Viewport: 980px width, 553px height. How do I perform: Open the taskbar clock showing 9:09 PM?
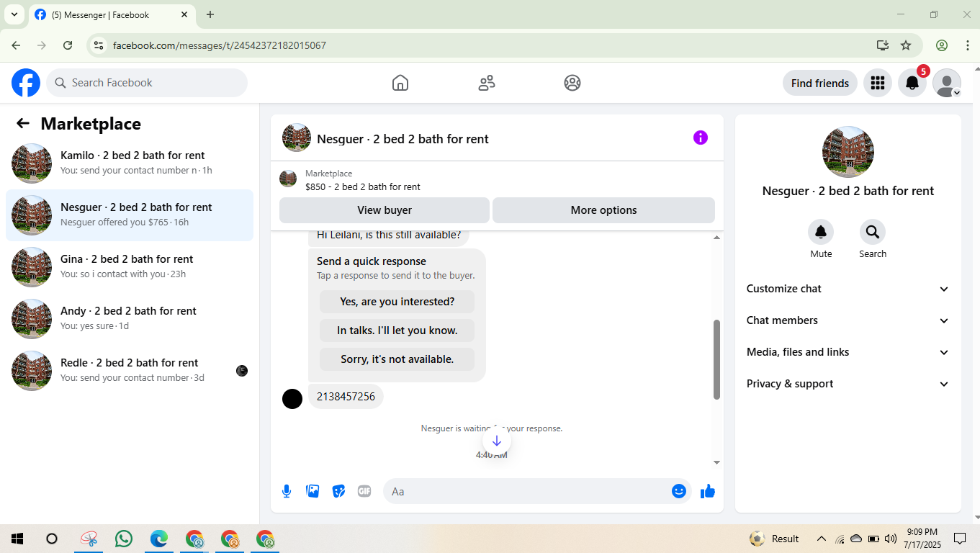(922, 539)
